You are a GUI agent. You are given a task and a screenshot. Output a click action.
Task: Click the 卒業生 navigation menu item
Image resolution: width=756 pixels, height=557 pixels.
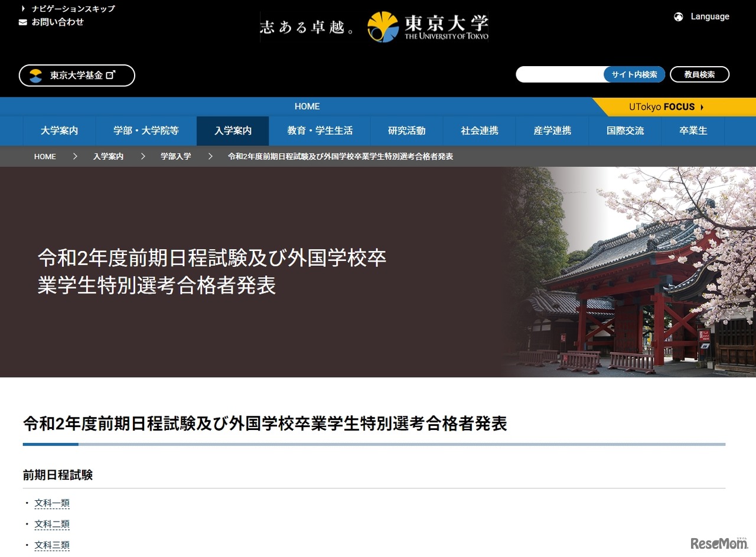tap(692, 131)
